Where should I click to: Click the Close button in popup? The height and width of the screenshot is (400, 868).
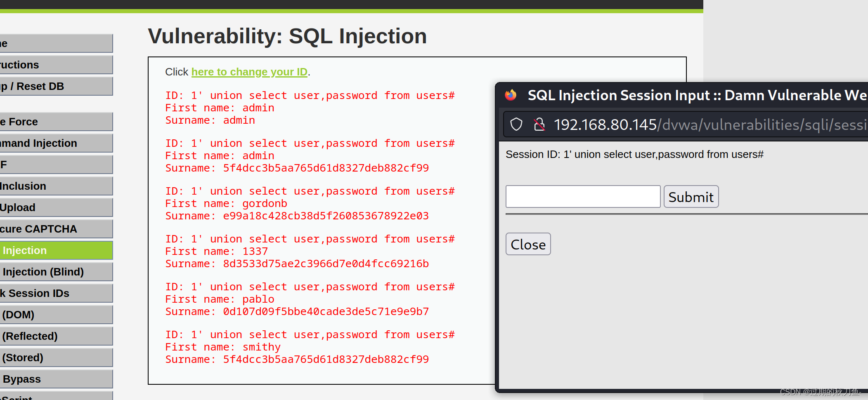point(528,244)
